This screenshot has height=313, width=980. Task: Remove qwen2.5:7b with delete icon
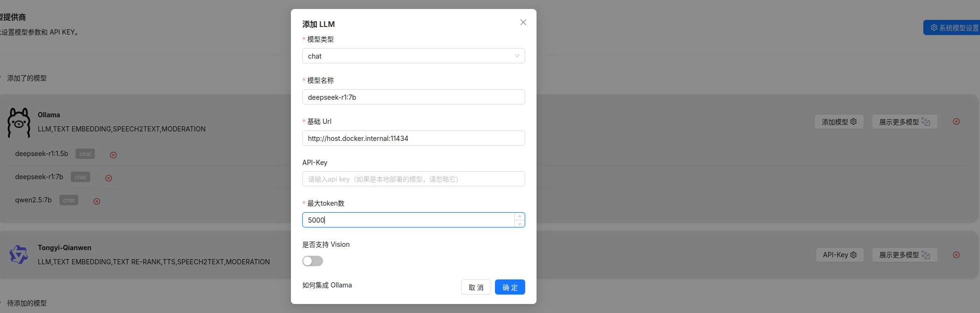tap(97, 201)
